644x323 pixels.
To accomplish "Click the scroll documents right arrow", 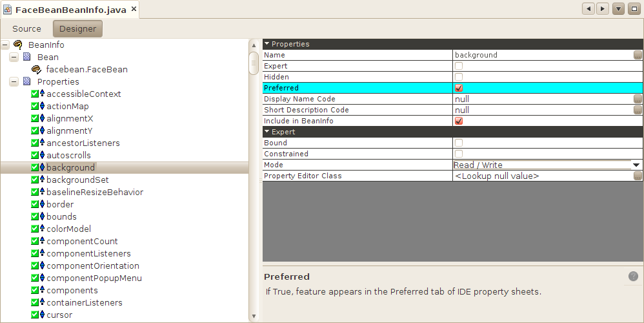I will 602,9.
